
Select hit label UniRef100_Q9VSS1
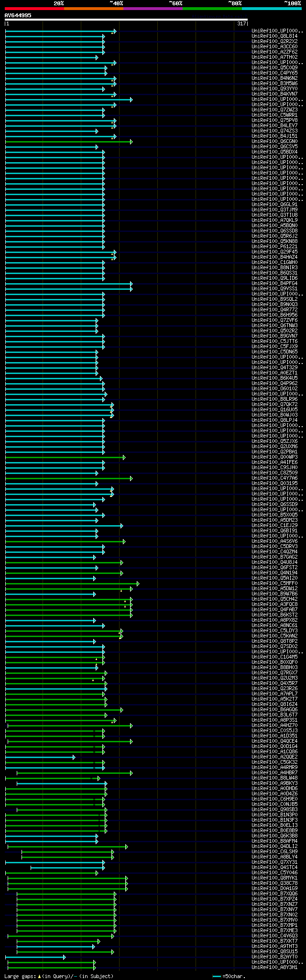coord(274,288)
